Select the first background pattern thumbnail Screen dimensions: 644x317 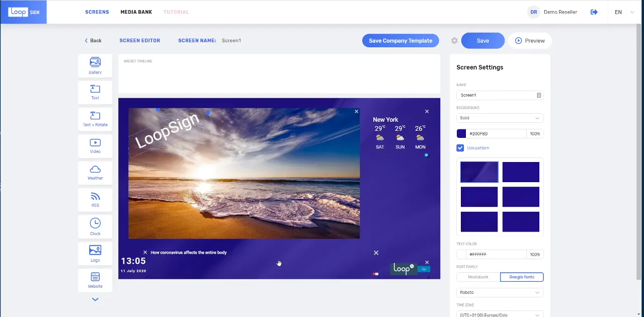pyautogui.click(x=479, y=172)
